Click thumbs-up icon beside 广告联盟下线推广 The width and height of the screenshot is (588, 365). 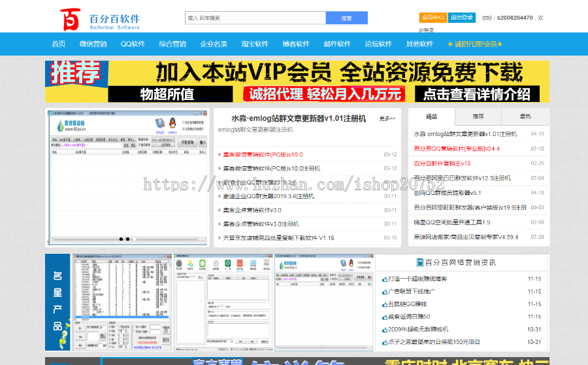point(384,292)
